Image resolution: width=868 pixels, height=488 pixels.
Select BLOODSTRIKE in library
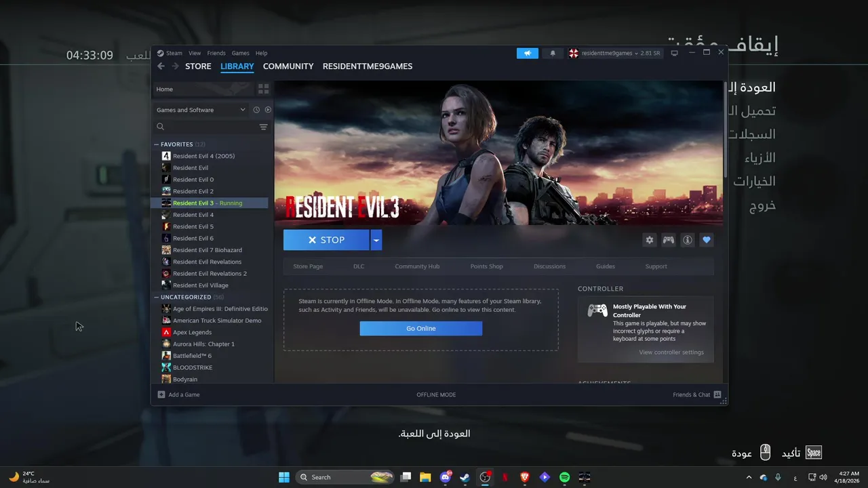point(210,367)
